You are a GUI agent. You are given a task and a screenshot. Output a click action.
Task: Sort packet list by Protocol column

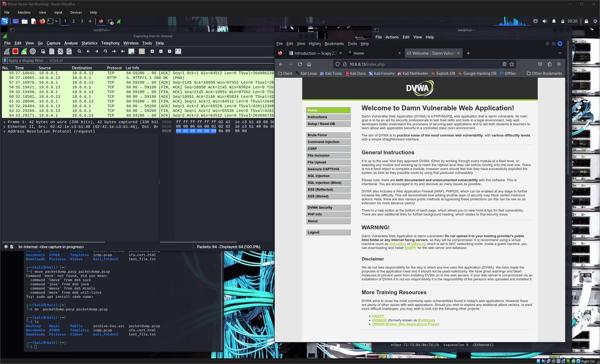tap(115, 67)
